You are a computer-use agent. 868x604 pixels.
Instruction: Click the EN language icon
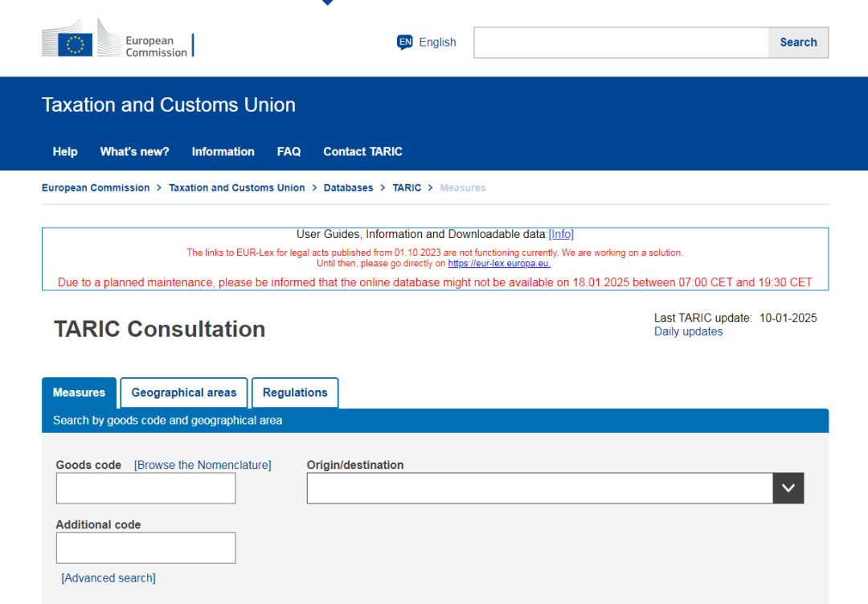(x=404, y=42)
